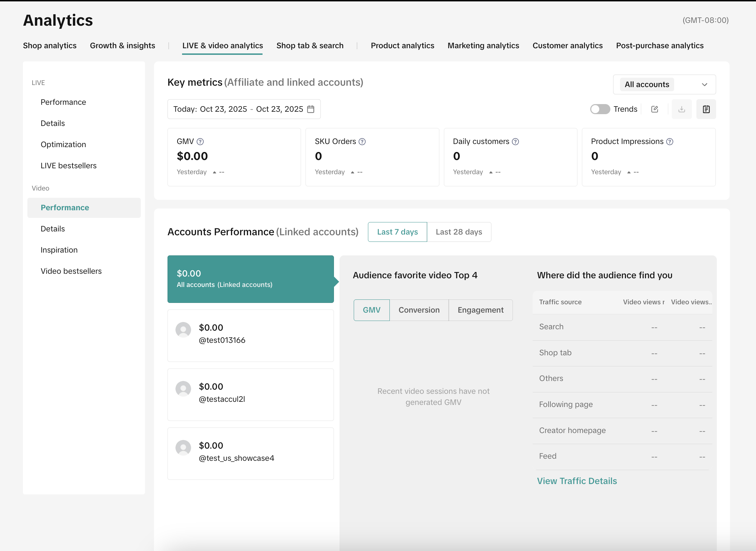Open Video bestsellers in sidebar
The height and width of the screenshot is (551, 756).
71,271
